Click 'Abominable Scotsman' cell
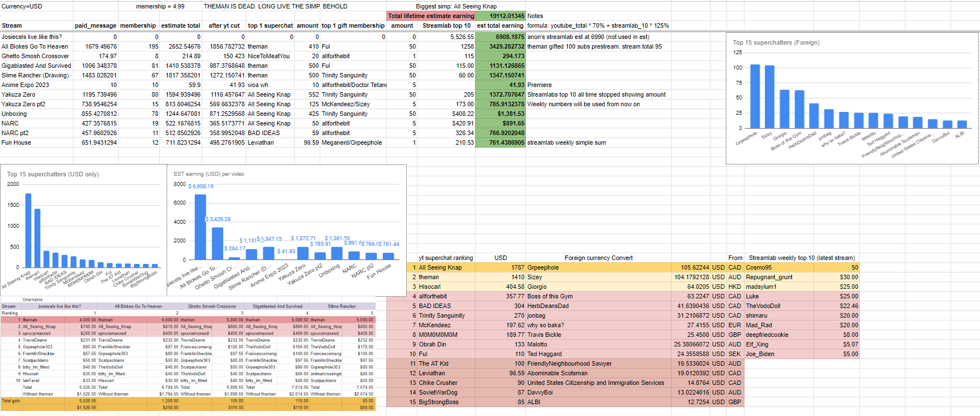 pos(557,373)
